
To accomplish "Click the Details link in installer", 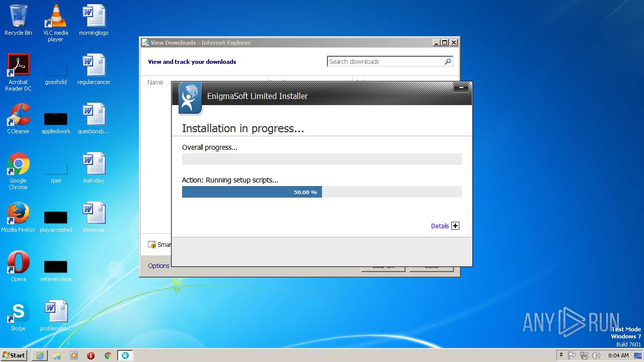I will point(440,226).
